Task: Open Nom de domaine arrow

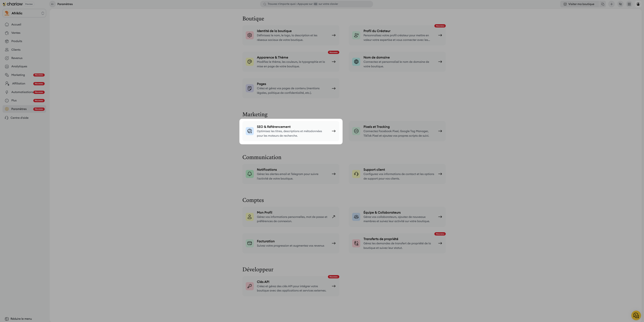Action: [x=440, y=62]
